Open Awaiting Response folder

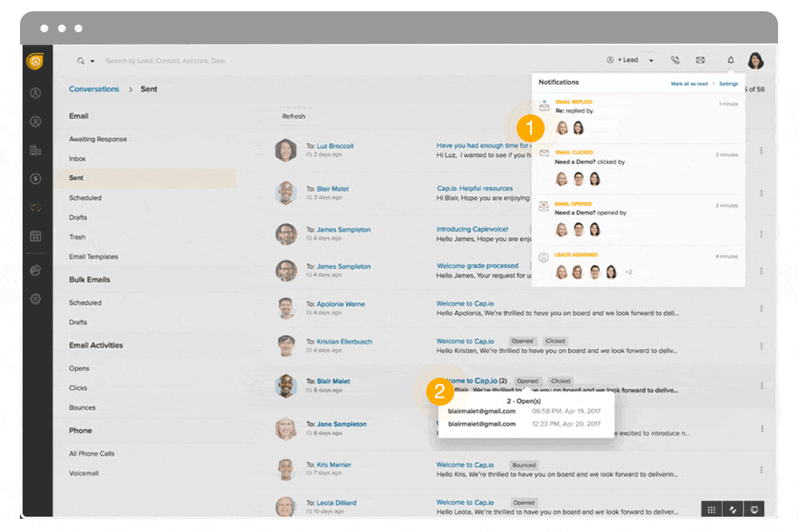point(98,139)
